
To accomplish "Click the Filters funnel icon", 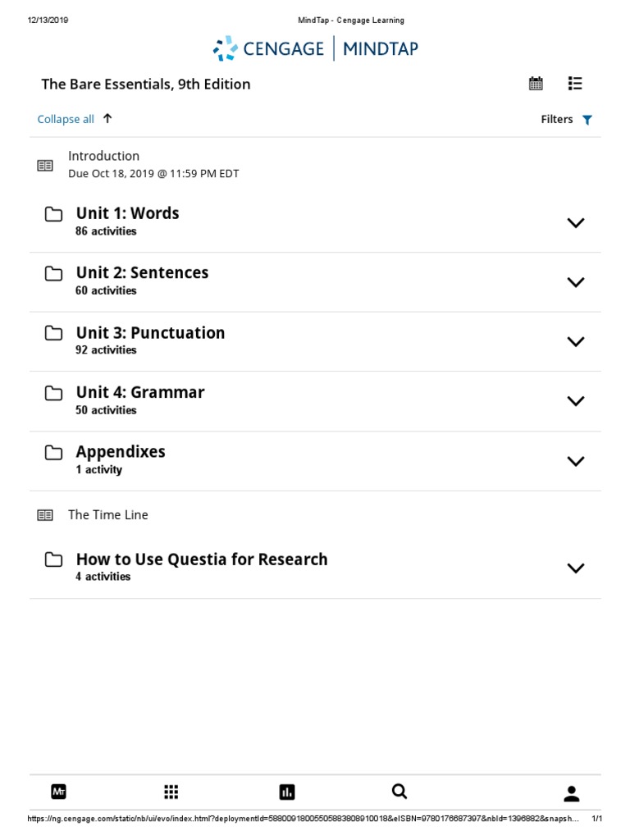I will [587, 120].
